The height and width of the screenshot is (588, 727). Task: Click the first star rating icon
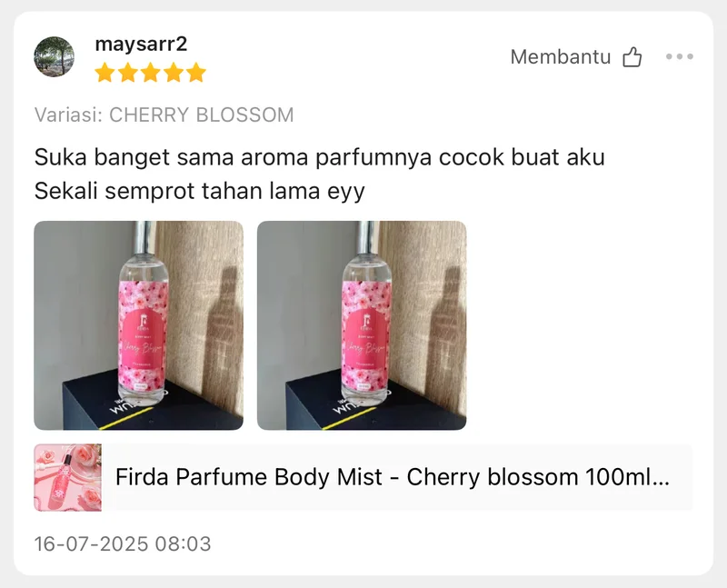tap(105, 73)
